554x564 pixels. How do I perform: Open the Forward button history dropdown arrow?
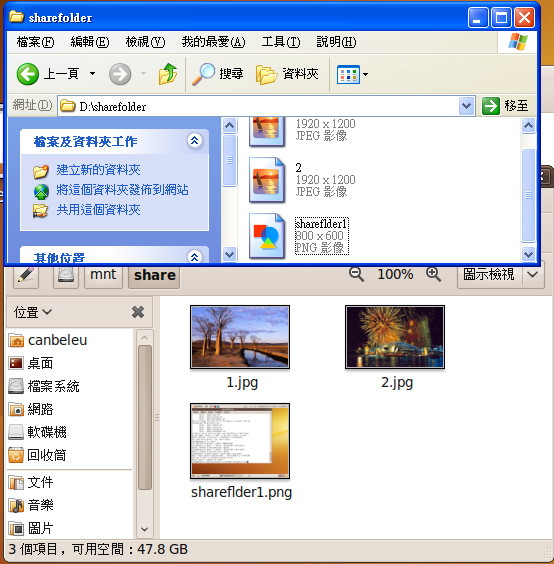[143, 74]
